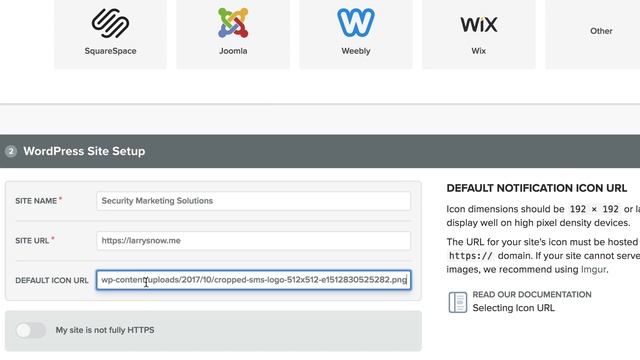This screenshot has height=360, width=640.
Task: Select the SquareSpace platform card
Action: (110, 33)
